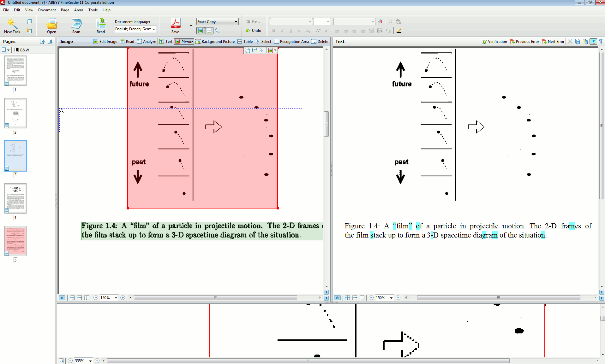Toggle highlight of uncertain characters
Screen dimensions: 605x364
(593, 42)
